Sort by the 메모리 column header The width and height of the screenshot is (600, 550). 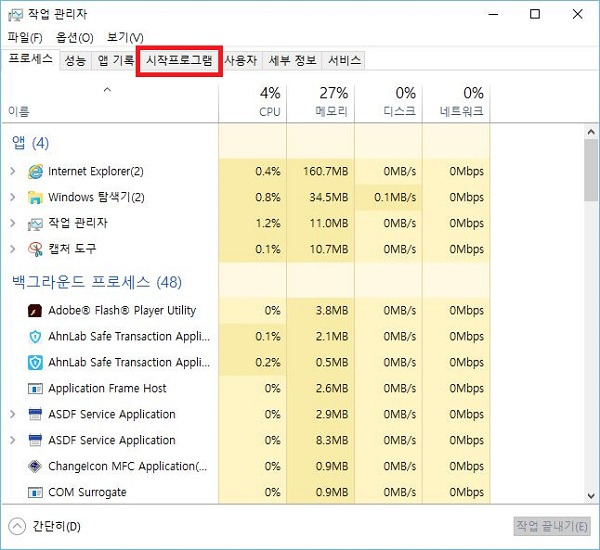pos(321,103)
